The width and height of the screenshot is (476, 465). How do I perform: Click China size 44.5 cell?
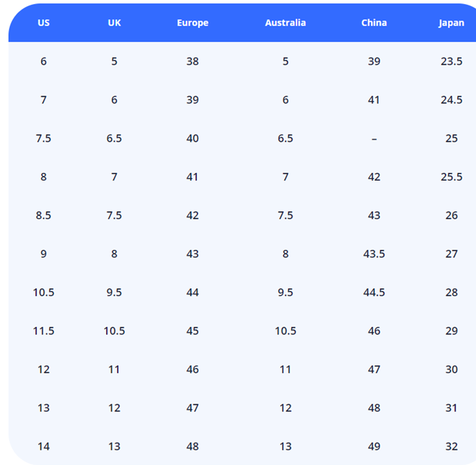point(374,292)
